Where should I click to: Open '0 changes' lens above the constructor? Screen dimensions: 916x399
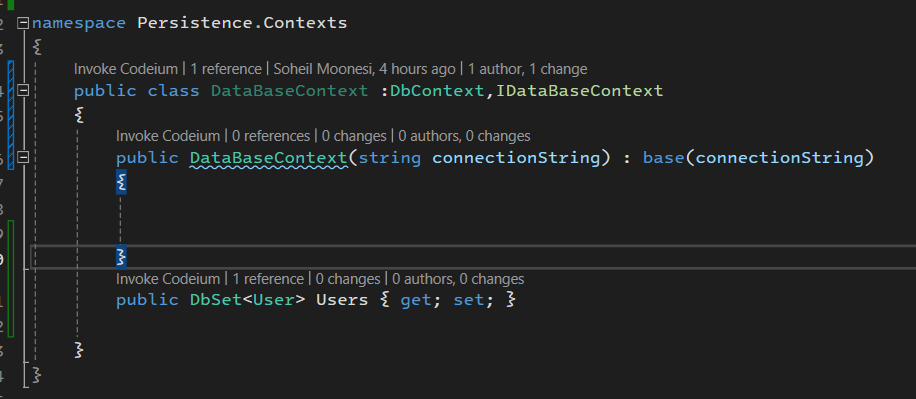click(x=354, y=136)
